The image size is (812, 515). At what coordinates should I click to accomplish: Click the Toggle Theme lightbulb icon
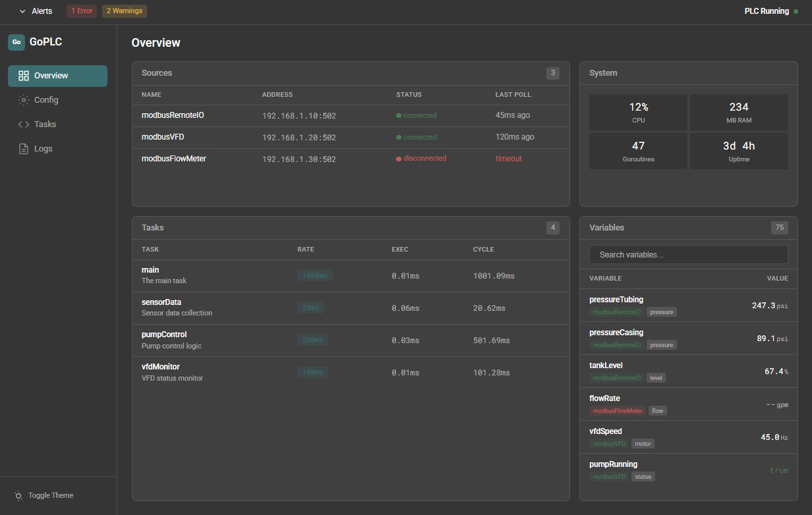(18, 496)
